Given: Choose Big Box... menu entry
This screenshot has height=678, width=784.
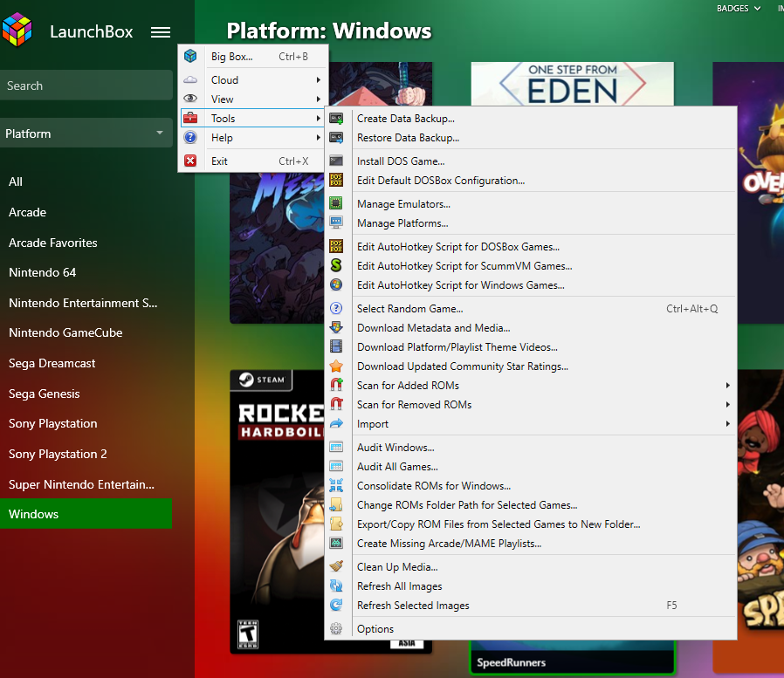Looking at the screenshot, I should tap(253, 57).
